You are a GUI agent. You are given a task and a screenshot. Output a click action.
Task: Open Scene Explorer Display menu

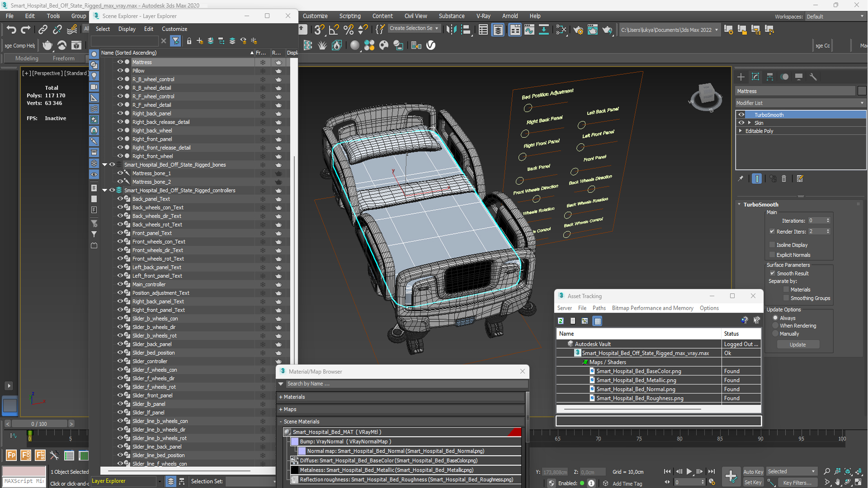[x=127, y=29]
